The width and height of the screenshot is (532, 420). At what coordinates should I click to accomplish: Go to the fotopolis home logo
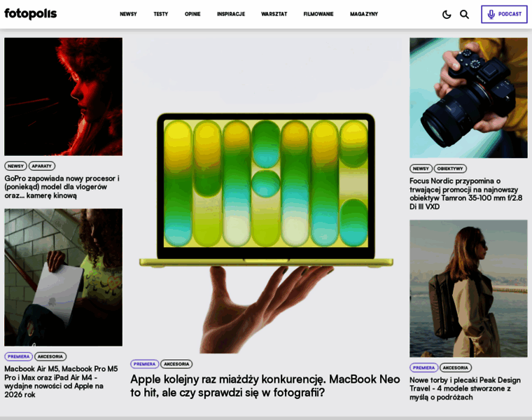coord(31,14)
